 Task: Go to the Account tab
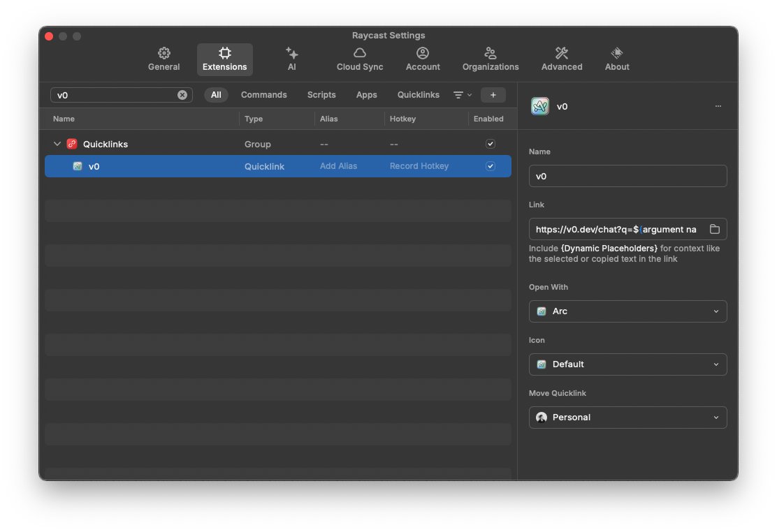coord(423,59)
